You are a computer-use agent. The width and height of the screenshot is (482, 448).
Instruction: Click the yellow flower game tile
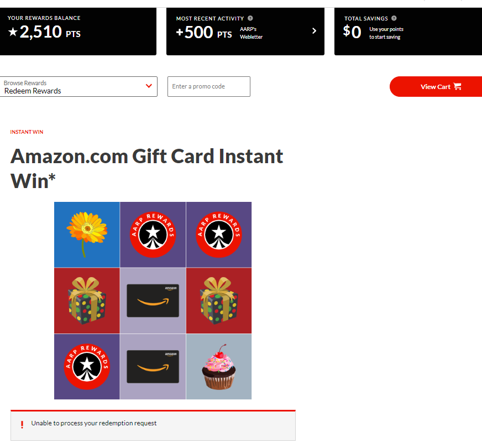pyautogui.click(x=87, y=235)
